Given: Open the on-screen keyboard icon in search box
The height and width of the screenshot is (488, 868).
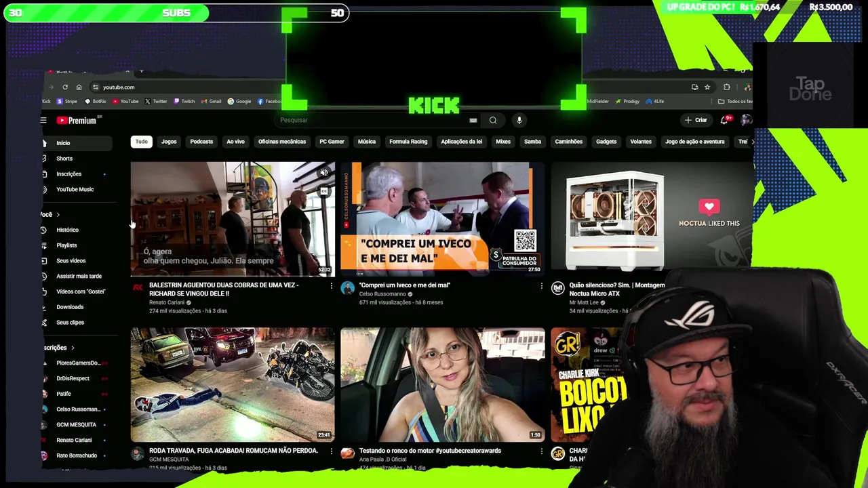Looking at the screenshot, I should point(473,120).
